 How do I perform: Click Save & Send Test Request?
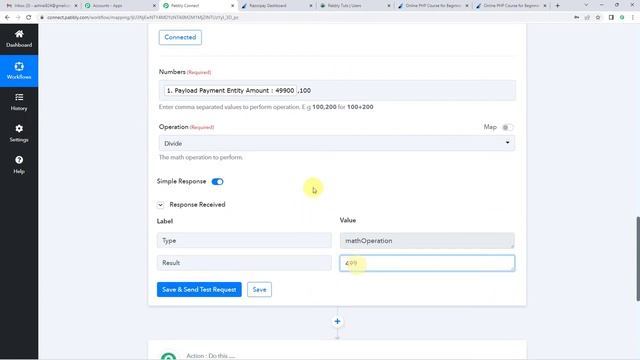click(199, 289)
